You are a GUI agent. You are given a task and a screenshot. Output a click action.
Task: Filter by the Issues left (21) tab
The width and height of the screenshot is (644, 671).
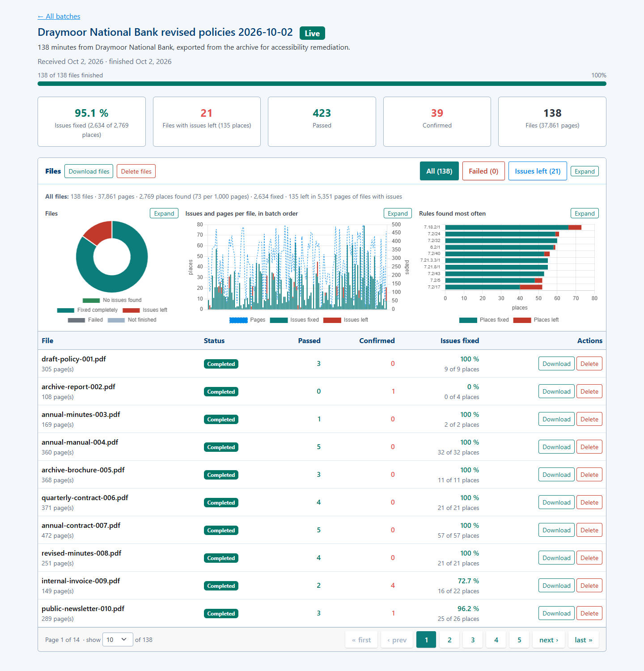pyautogui.click(x=538, y=171)
